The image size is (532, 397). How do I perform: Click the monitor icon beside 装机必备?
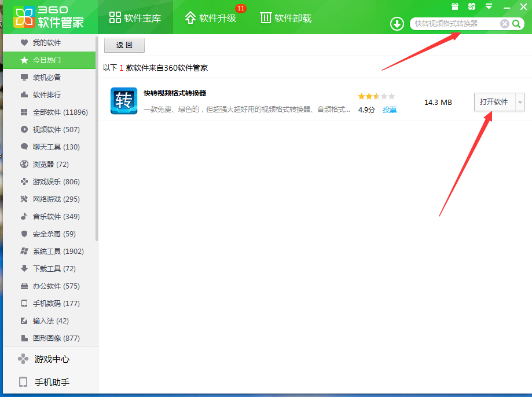click(24, 78)
